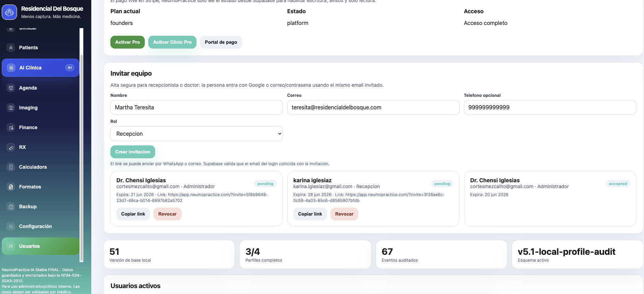The height and width of the screenshot is (294, 644).
Task: Open Backup in sidebar
Action: 41,207
